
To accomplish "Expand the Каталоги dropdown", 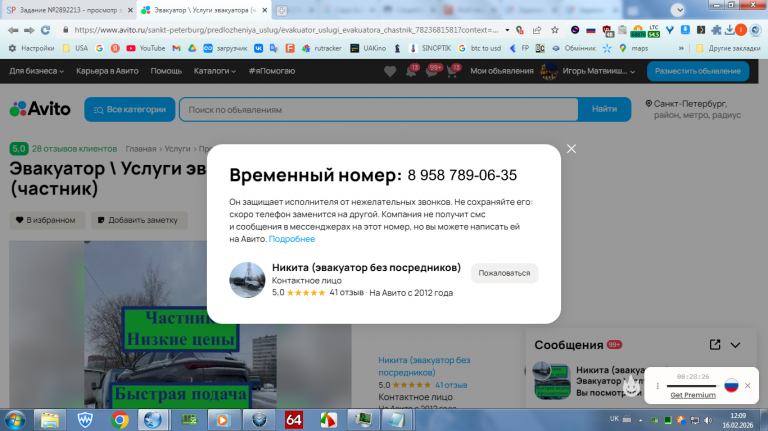I will coord(215,71).
